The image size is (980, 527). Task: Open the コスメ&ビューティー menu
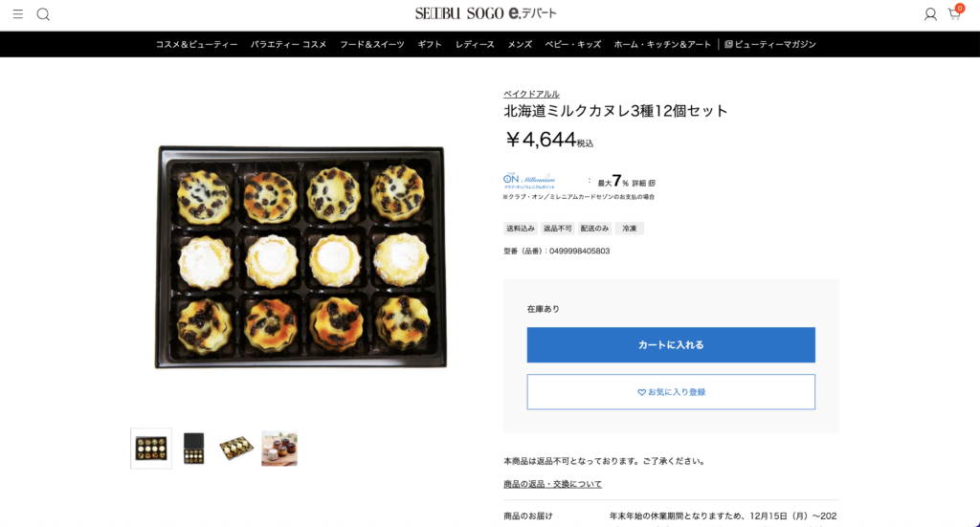(196, 44)
